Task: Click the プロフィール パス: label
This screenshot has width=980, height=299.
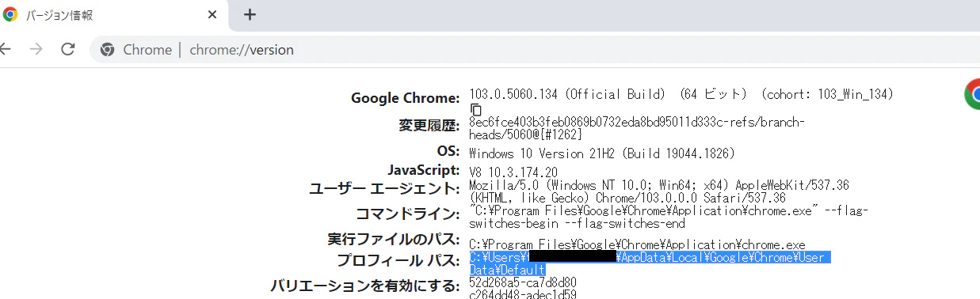Action: point(398,261)
